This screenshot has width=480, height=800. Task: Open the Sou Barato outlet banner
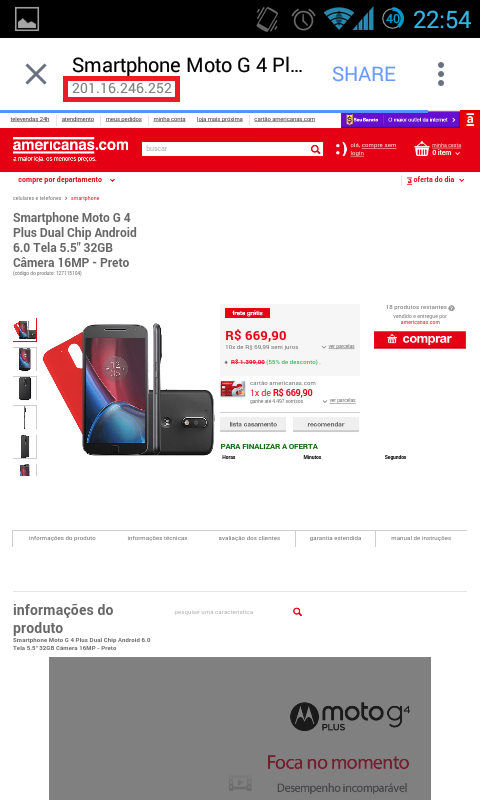pyautogui.click(x=400, y=119)
